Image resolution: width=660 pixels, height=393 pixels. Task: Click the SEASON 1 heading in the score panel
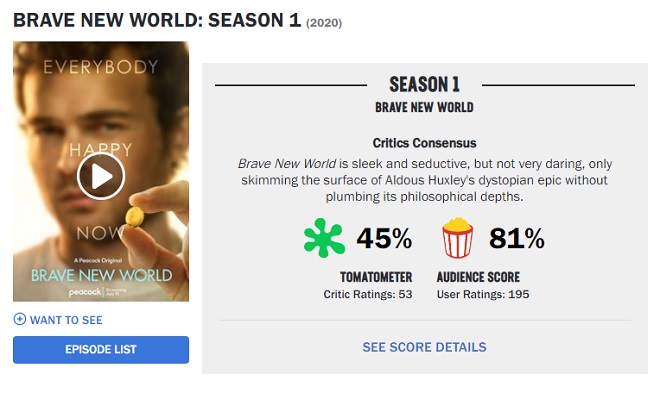pos(424,85)
